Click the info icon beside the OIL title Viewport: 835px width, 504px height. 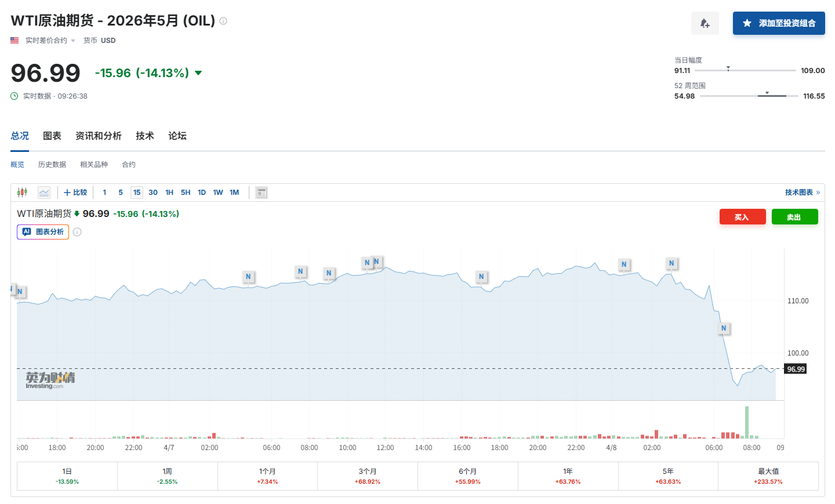pos(223,21)
